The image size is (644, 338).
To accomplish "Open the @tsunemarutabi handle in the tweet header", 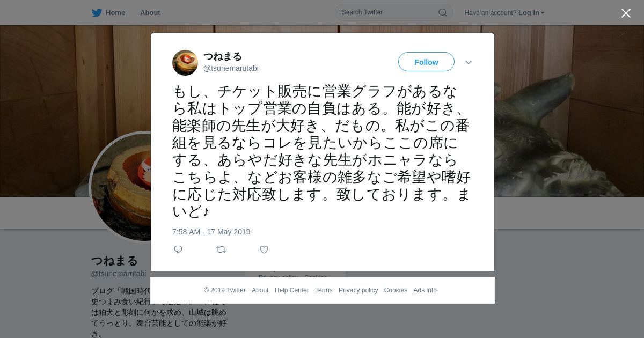I will [x=231, y=68].
